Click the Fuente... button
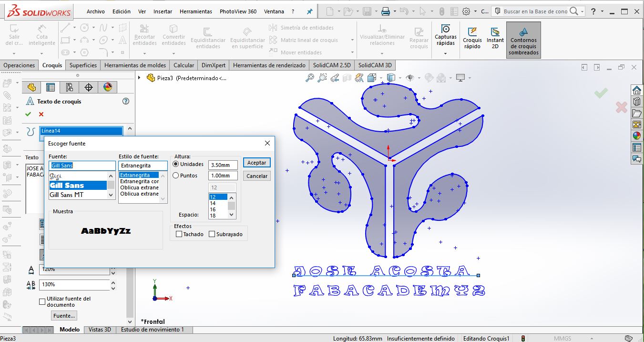 tap(64, 316)
